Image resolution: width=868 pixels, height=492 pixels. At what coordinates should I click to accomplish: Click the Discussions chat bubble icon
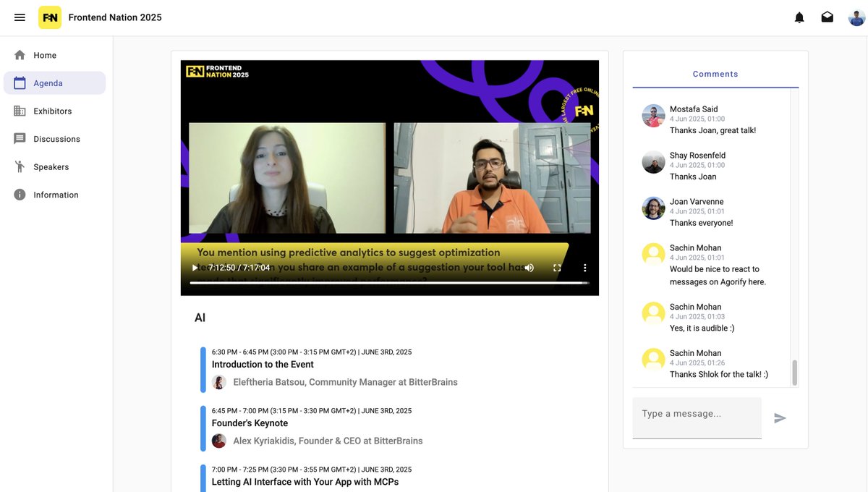(20, 139)
